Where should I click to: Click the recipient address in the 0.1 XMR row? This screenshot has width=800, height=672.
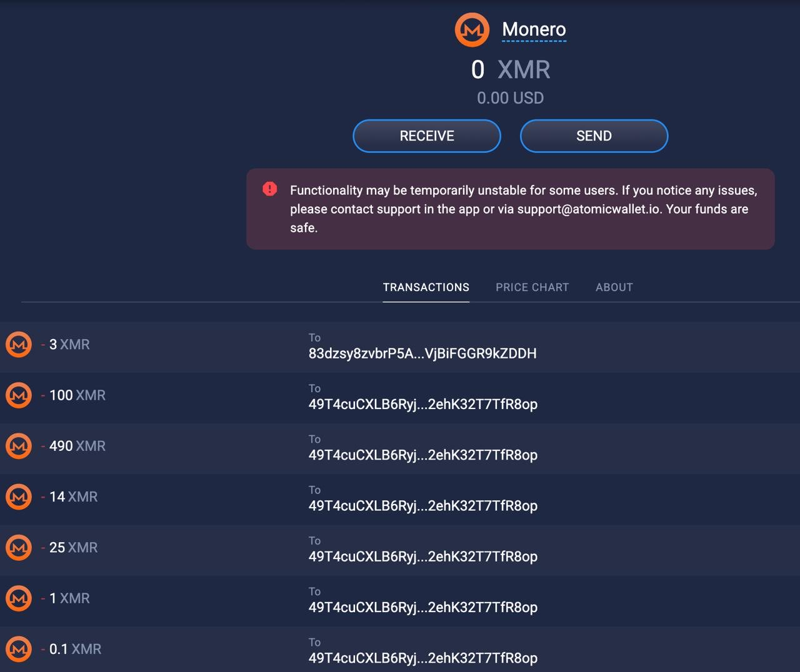pos(423,658)
